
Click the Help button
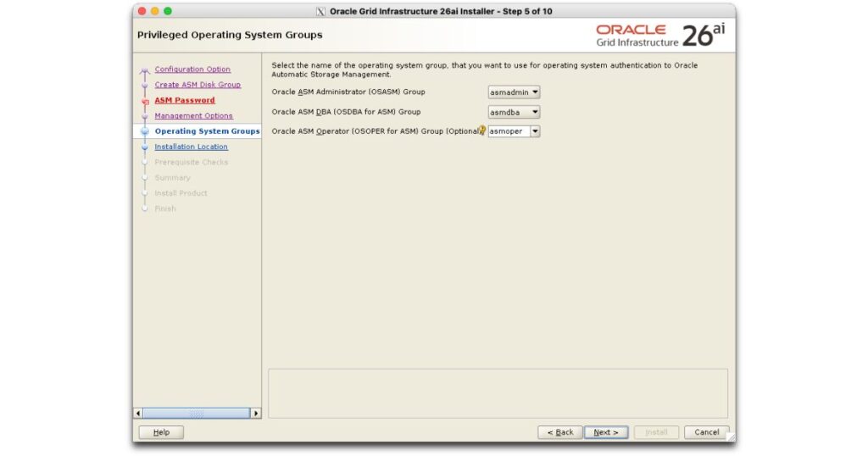click(x=161, y=432)
